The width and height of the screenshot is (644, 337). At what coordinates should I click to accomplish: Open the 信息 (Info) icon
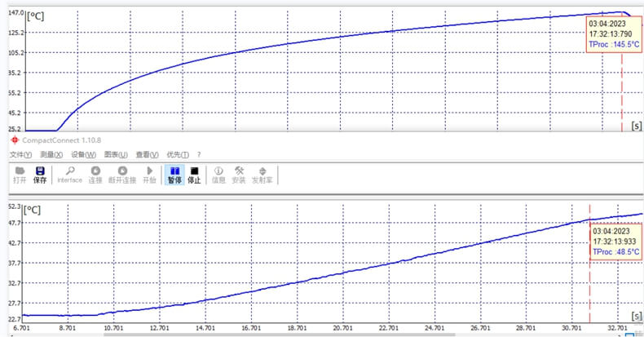[218, 175]
